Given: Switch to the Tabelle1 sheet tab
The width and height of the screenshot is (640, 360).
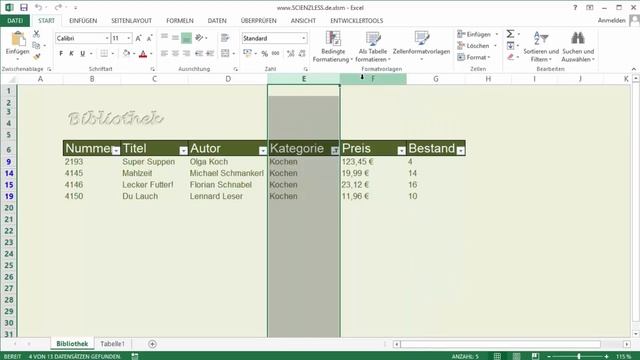Looking at the screenshot, I should pos(112,344).
